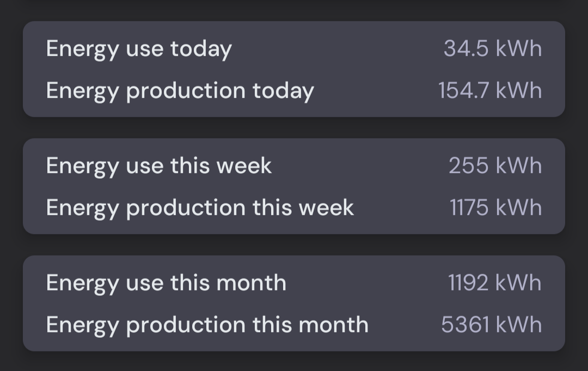Tap the 1175 kWh weekly production value
Image resolution: width=588 pixels, height=371 pixels.
(x=495, y=208)
